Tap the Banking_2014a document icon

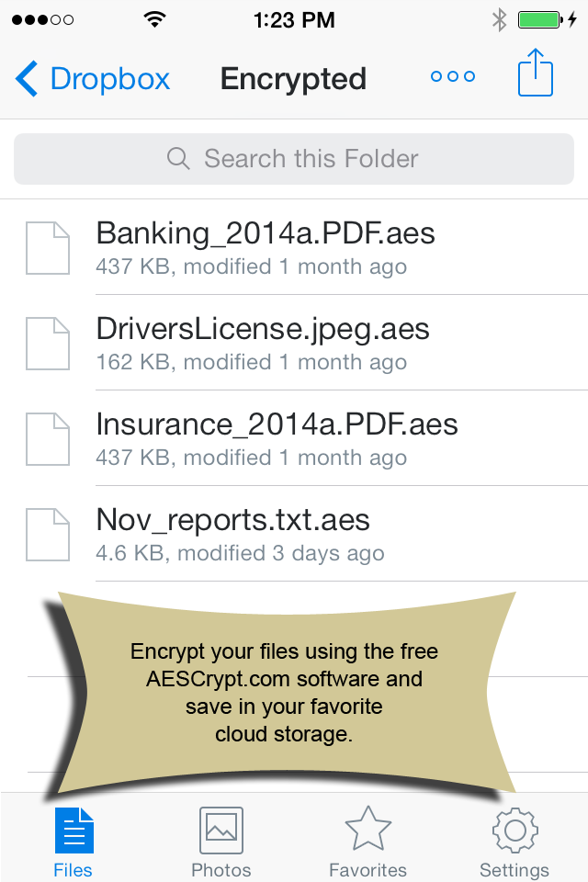[x=48, y=248]
